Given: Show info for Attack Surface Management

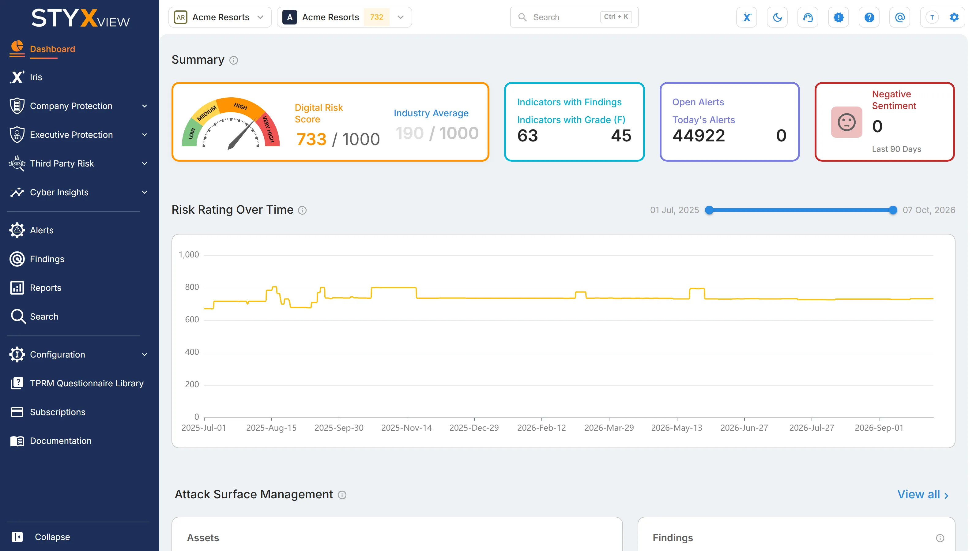Looking at the screenshot, I should (342, 495).
